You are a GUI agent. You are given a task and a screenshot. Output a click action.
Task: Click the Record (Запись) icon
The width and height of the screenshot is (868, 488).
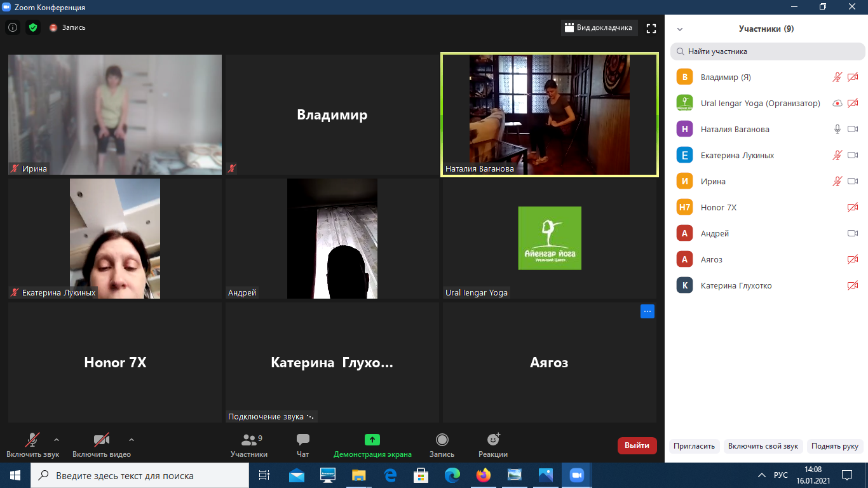click(442, 440)
